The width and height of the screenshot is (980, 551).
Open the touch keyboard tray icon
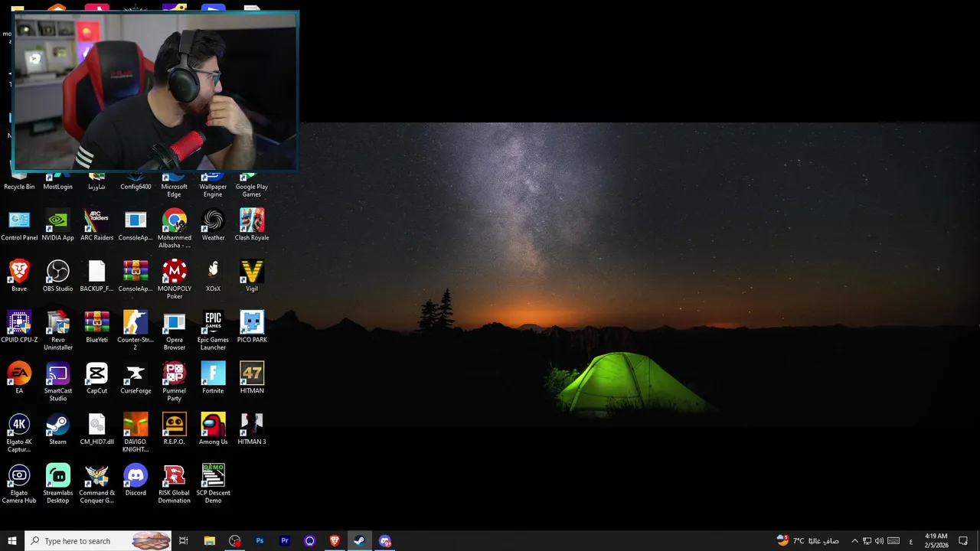pos(893,541)
